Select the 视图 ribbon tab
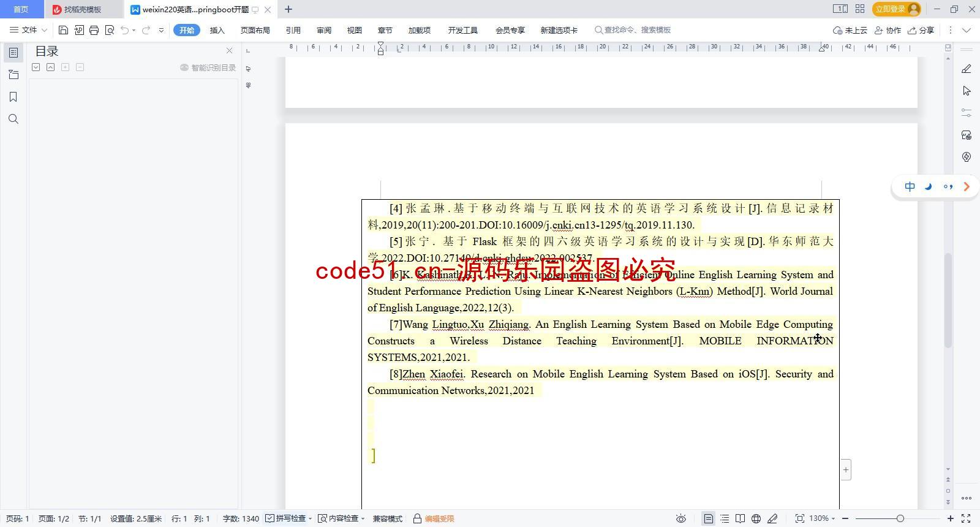 tap(355, 30)
